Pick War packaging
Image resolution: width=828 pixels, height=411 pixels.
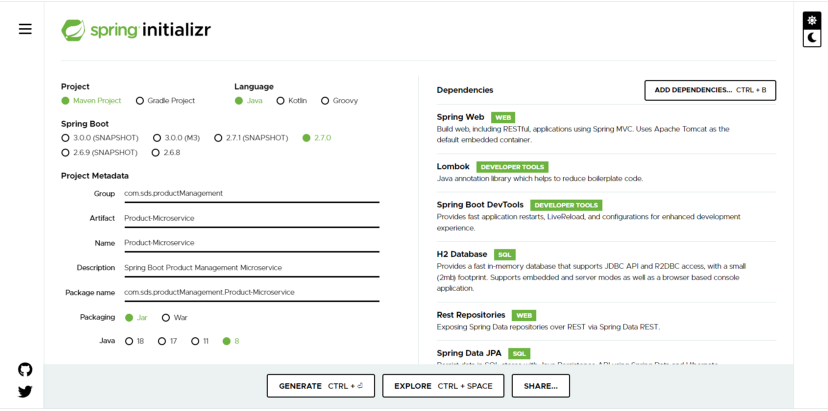pyautogui.click(x=174, y=317)
